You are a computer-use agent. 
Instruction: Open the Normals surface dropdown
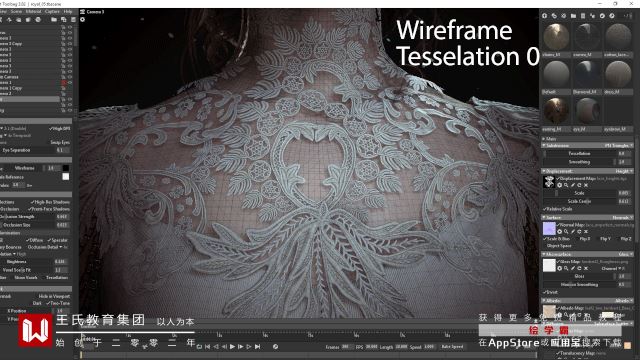coord(622,218)
